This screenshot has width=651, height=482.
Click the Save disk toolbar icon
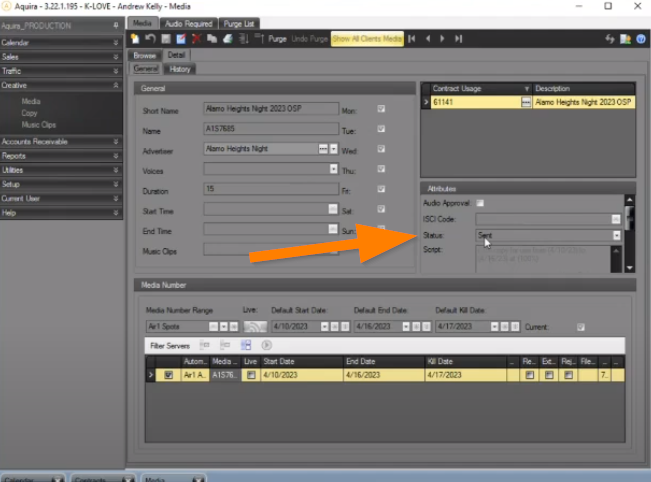[x=166, y=39]
